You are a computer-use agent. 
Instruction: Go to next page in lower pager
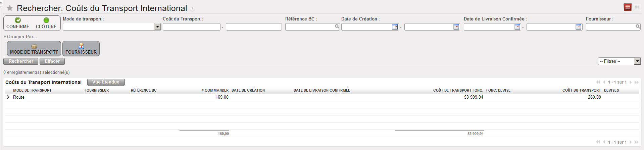tap(631, 142)
